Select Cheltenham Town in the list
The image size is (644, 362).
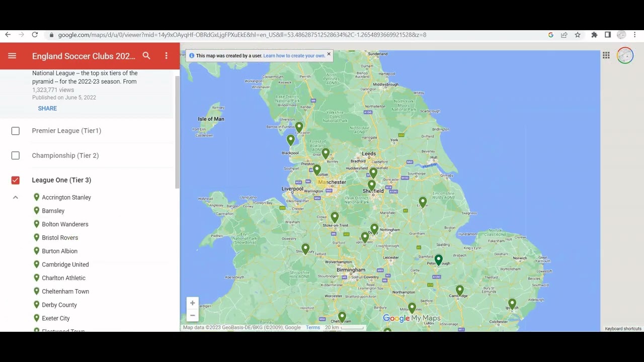(65, 292)
